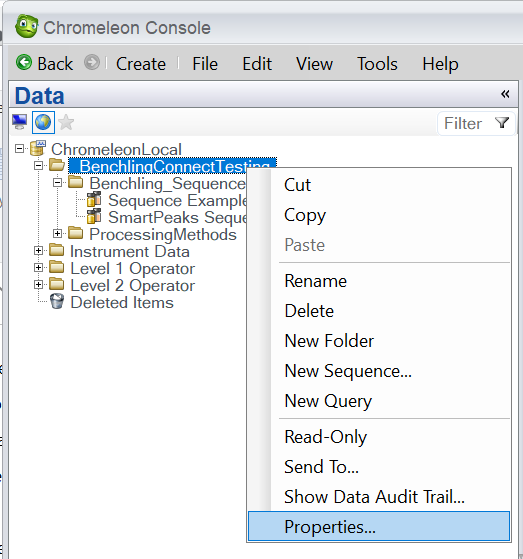Open the View menu

314,64
